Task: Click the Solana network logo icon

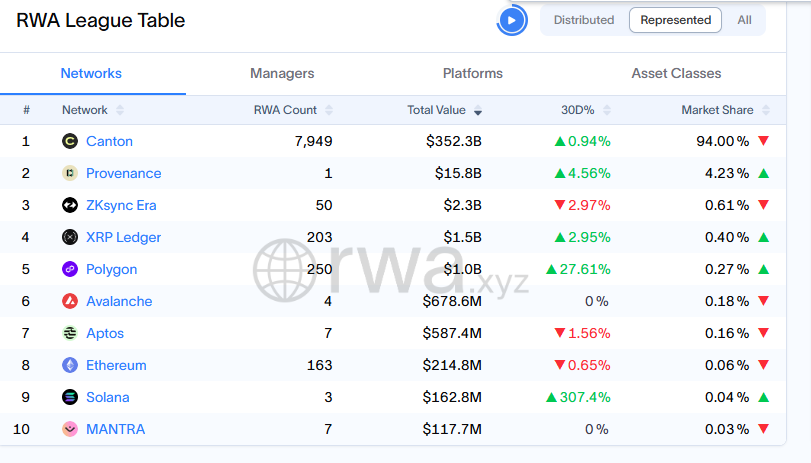Action: click(70, 397)
